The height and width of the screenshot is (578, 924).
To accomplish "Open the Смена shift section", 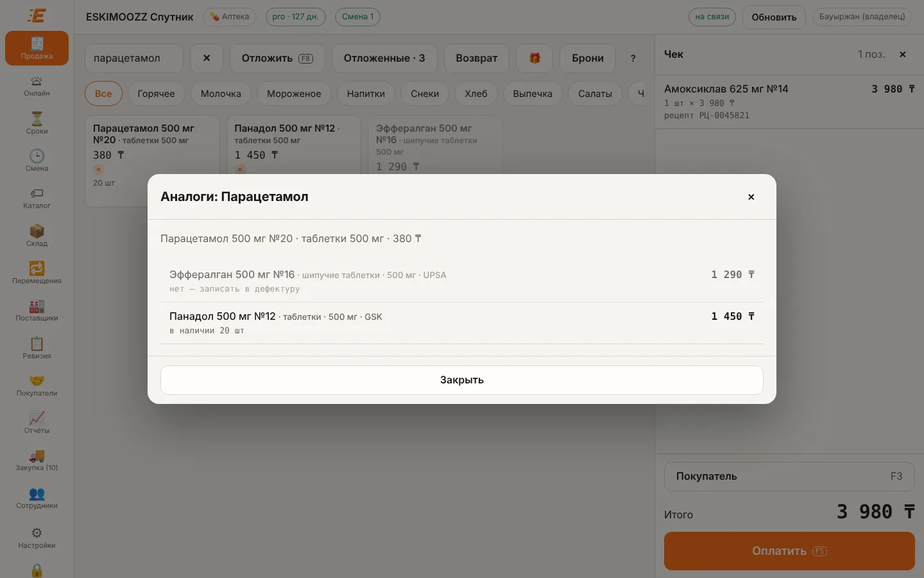I will [37, 161].
